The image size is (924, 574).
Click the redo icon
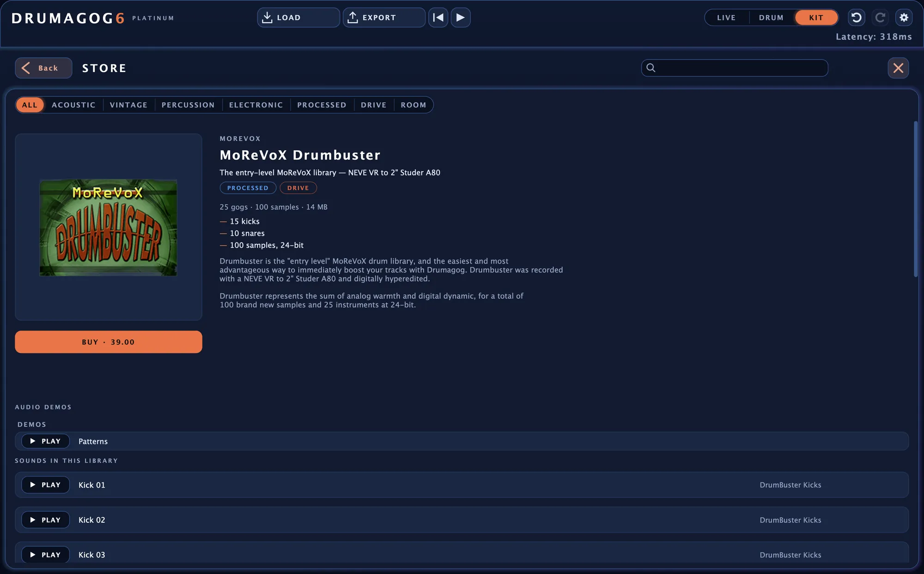coord(880,18)
